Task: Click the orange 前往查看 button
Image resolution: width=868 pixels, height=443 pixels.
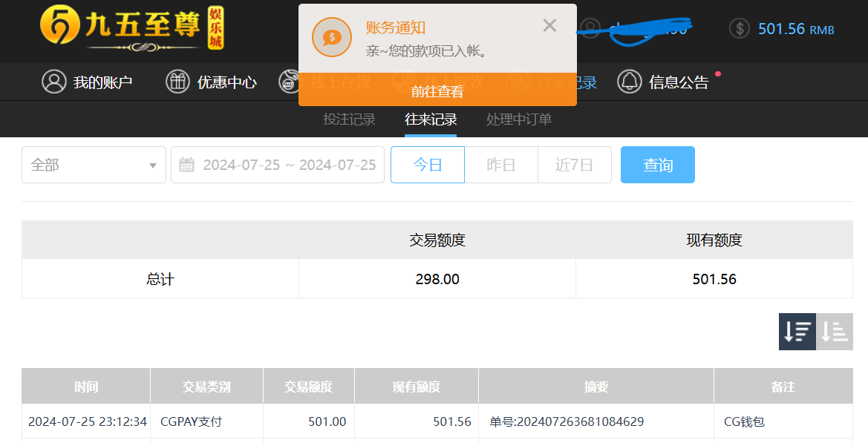Action: [437, 91]
